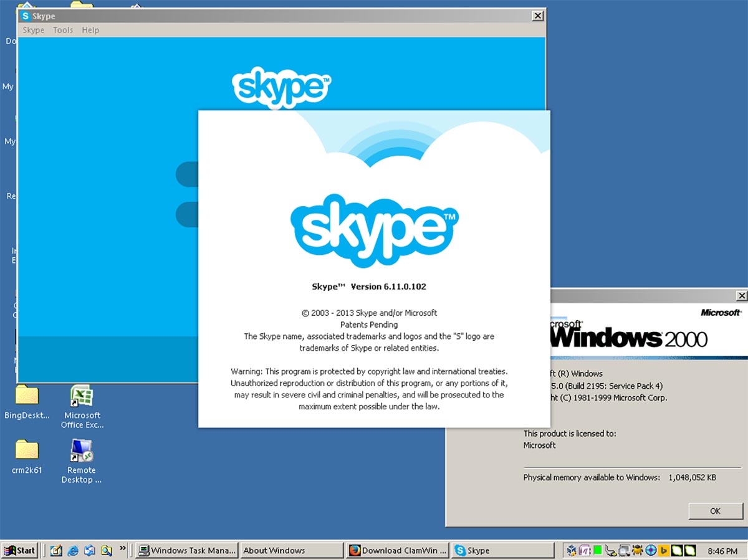Select the Remote Desktop shortcut icon
This screenshot has width=748, height=560.
82,450
